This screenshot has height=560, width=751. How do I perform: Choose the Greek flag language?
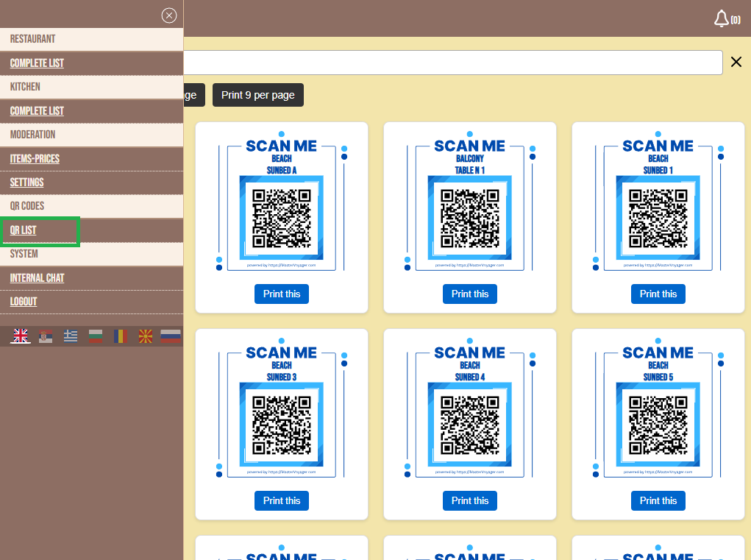(x=71, y=336)
